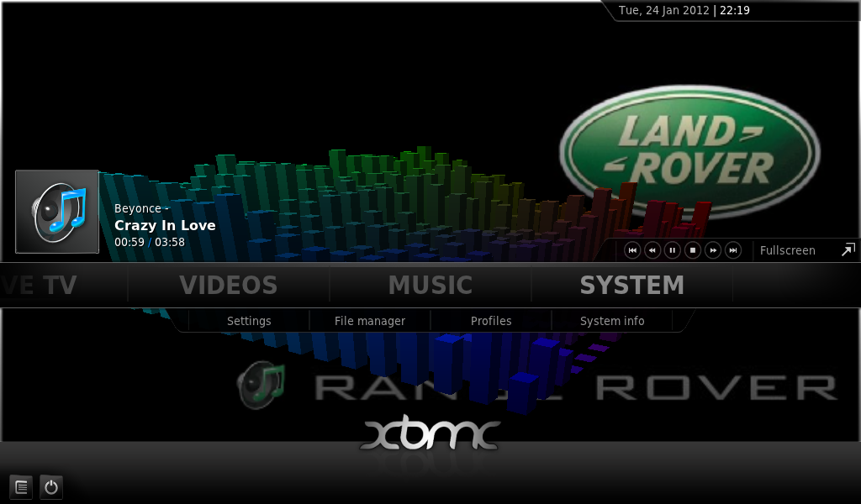The height and width of the screenshot is (504, 861).
Task: Click the date Tue, 24 Jan 2012
Action: 664,10
